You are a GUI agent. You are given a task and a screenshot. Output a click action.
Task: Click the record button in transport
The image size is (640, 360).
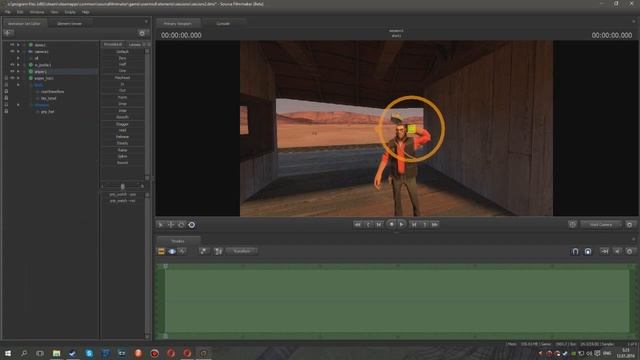[391, 224]
